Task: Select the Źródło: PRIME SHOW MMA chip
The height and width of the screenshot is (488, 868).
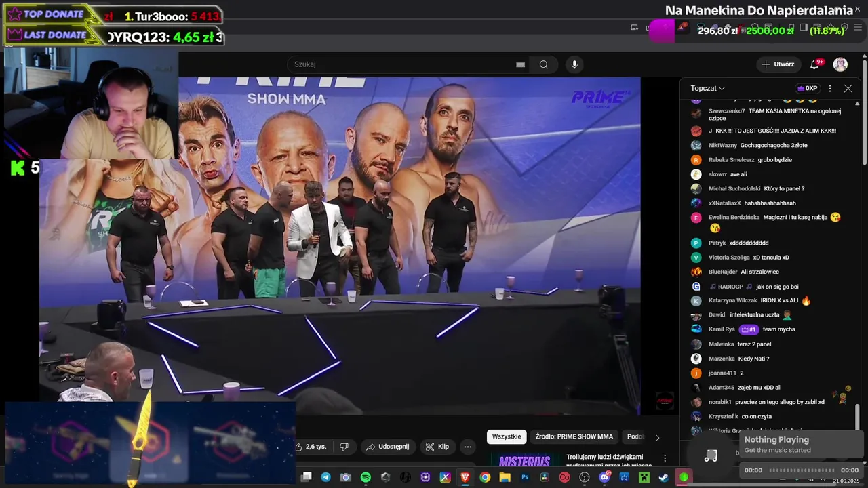Action: pos(574,436)
